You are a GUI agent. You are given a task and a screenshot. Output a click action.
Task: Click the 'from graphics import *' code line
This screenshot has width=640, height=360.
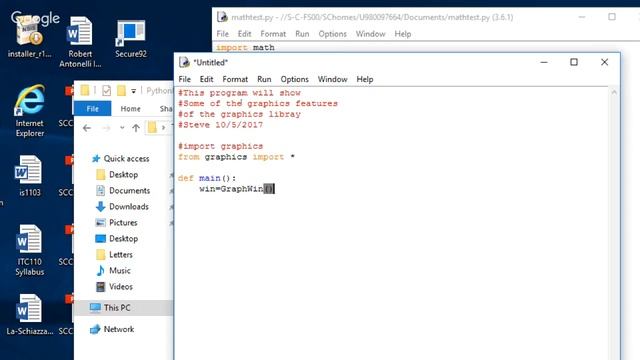[236, 157]
